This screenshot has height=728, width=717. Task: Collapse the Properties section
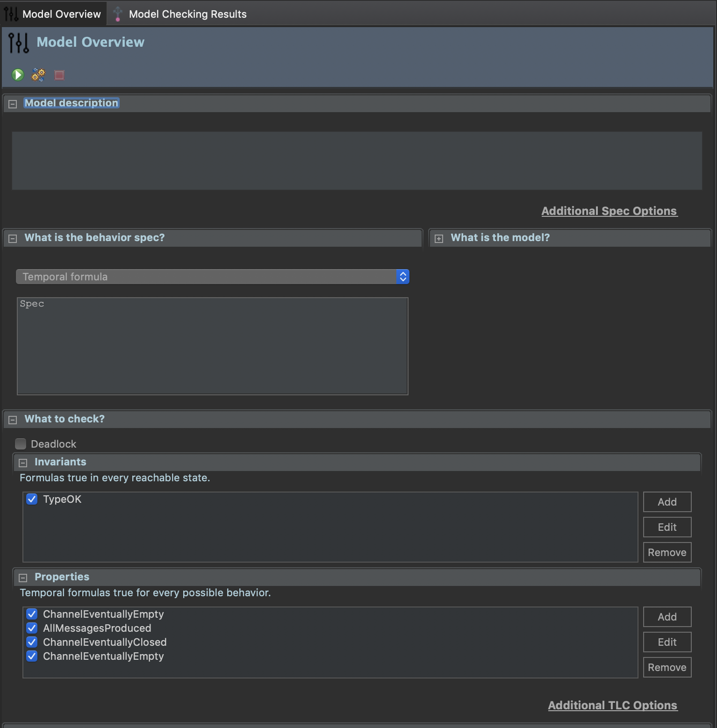(x=23, y=578)
